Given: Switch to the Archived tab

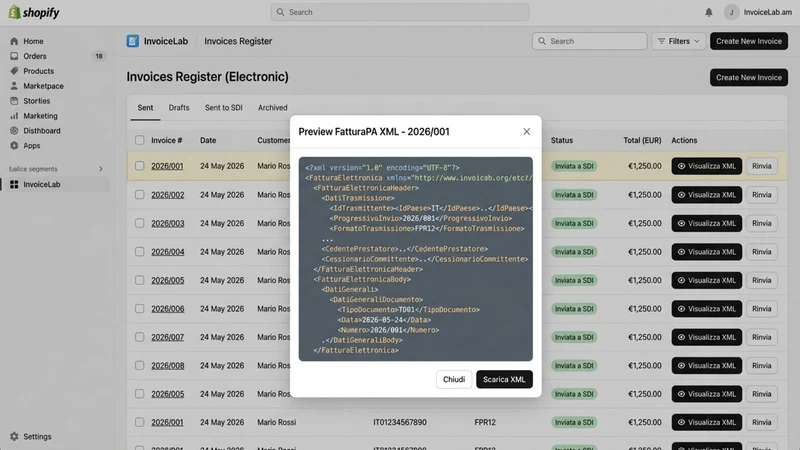Looking at the screenshot, I should click(272, 108).
